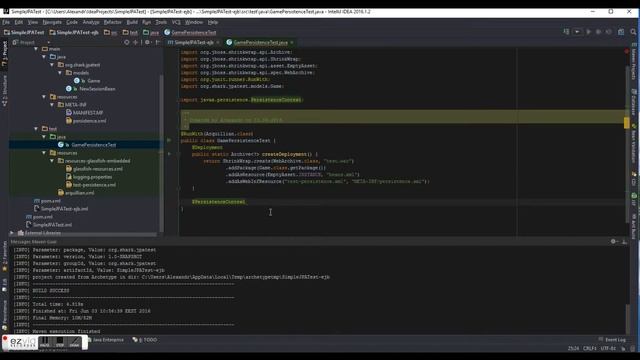Viewport: 640px width, 360px height.
Task: Open the Refactor menu
Action: pyautogui.click(x=113, y=22)
